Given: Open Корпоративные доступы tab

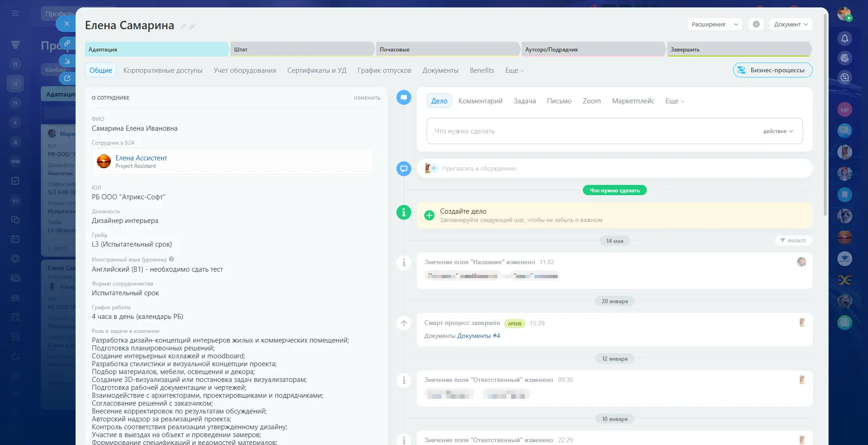Looking at the screenshot, I should (x=163, y=70).
